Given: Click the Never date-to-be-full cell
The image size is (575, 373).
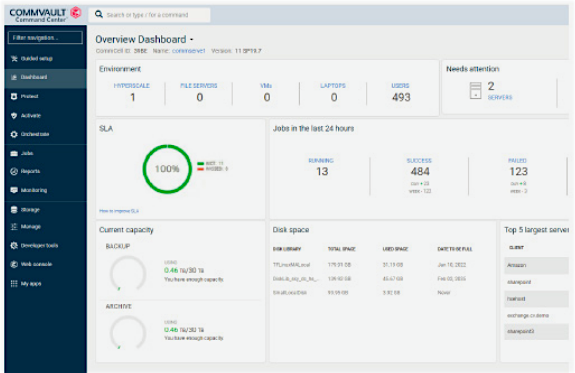Looking at the screenshot, I should 443,293.
